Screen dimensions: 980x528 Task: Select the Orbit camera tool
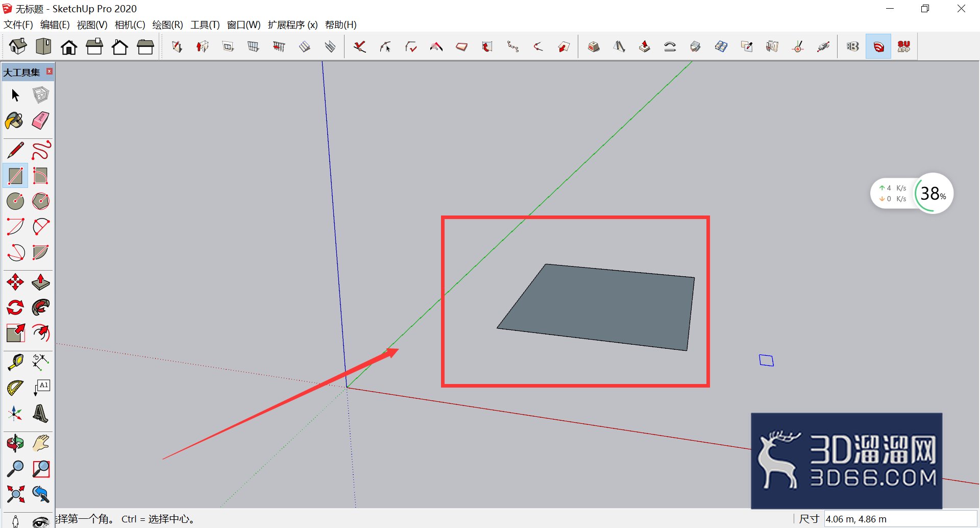[x=15, y=443]
